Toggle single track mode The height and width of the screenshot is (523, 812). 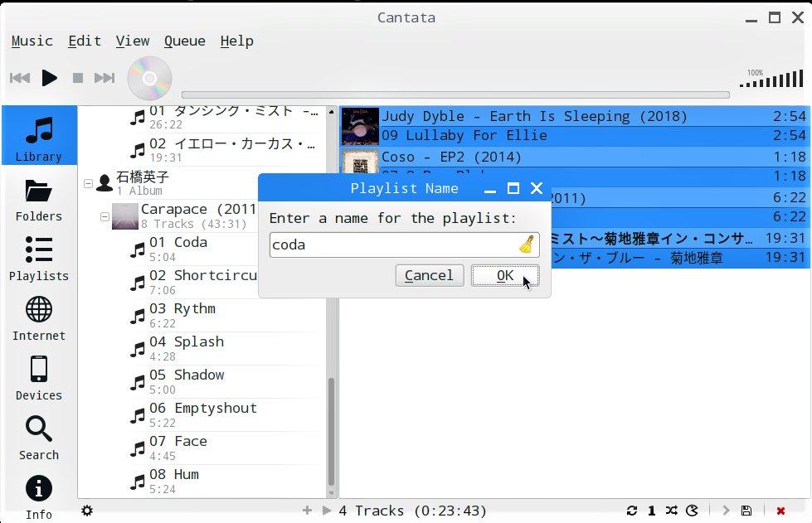coord(651,511)
